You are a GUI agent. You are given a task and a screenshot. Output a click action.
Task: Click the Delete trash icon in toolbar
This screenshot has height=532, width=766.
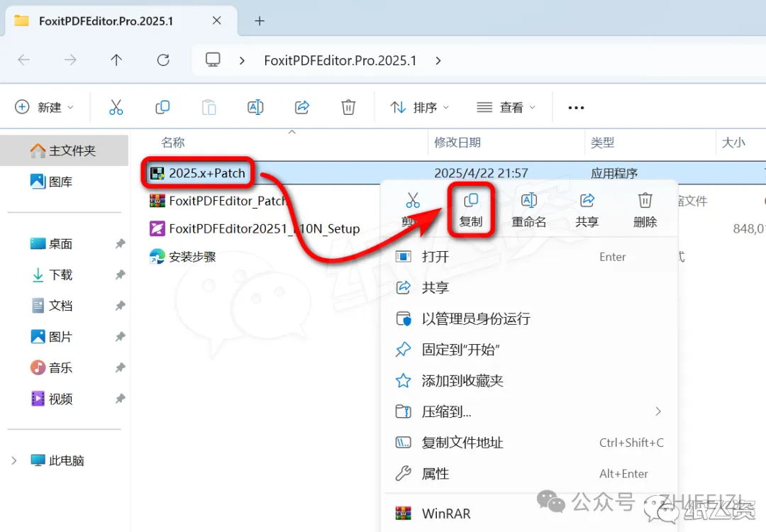[x=348, y=107]
